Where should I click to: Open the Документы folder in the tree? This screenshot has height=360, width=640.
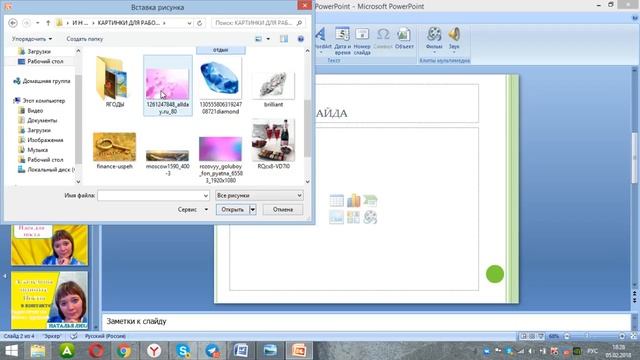[x=38, y=120]
